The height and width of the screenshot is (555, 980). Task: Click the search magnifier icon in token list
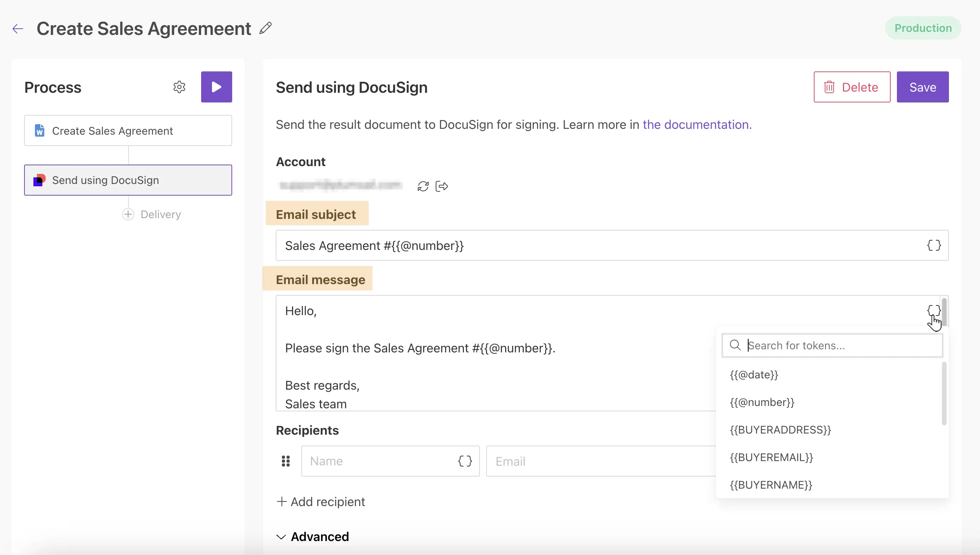click(735, 345)
